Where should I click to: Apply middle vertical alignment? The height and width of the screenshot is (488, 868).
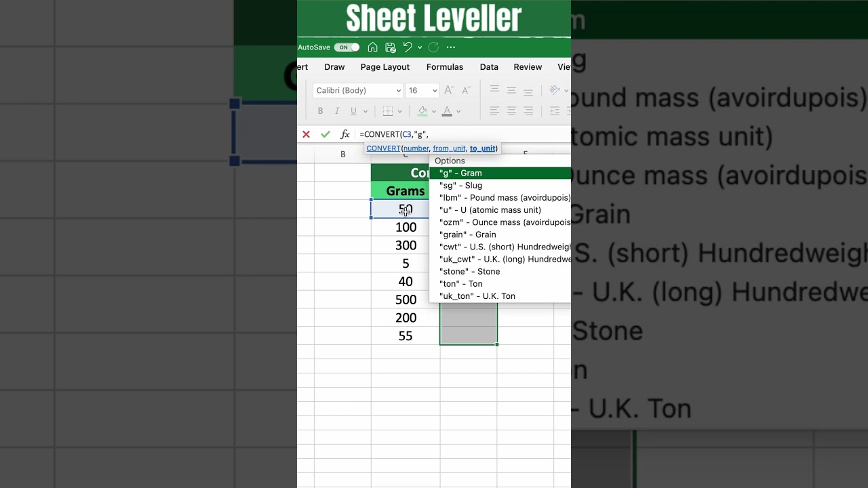pos(511,90)
